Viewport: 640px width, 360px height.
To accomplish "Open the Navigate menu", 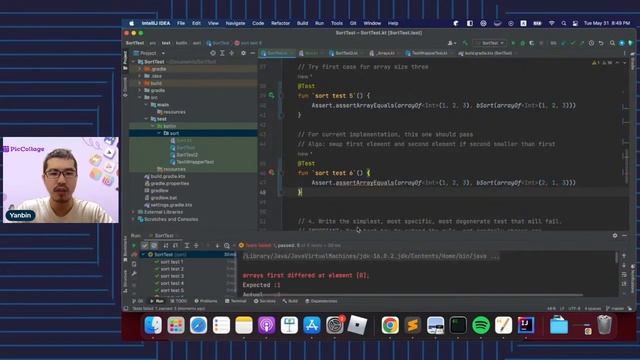I will click(236, 23).
